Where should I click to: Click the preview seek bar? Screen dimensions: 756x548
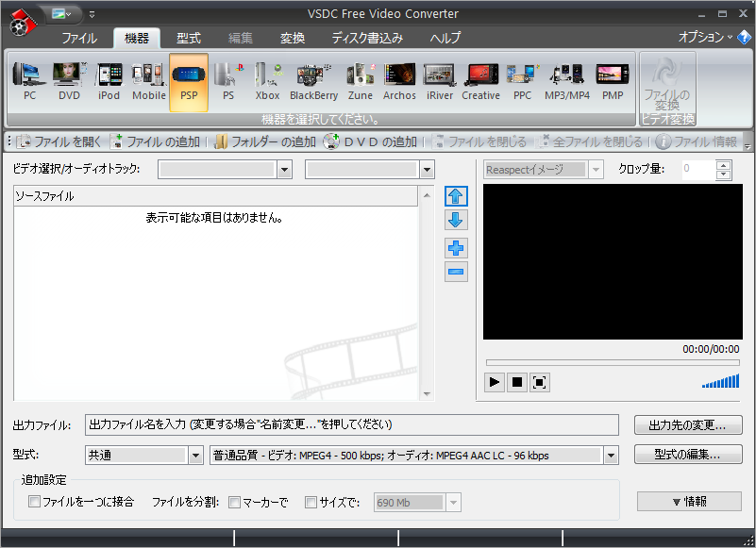[x=613, y=362]
